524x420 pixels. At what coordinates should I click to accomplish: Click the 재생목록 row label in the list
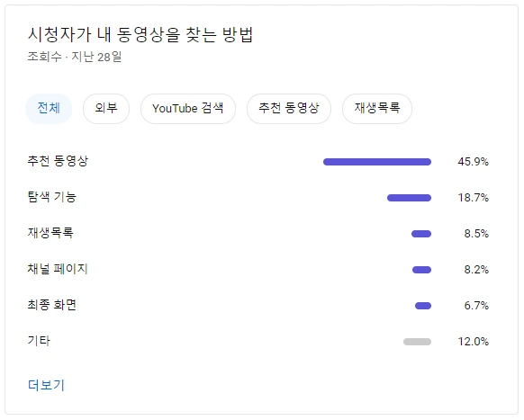[x=50, y=233]
